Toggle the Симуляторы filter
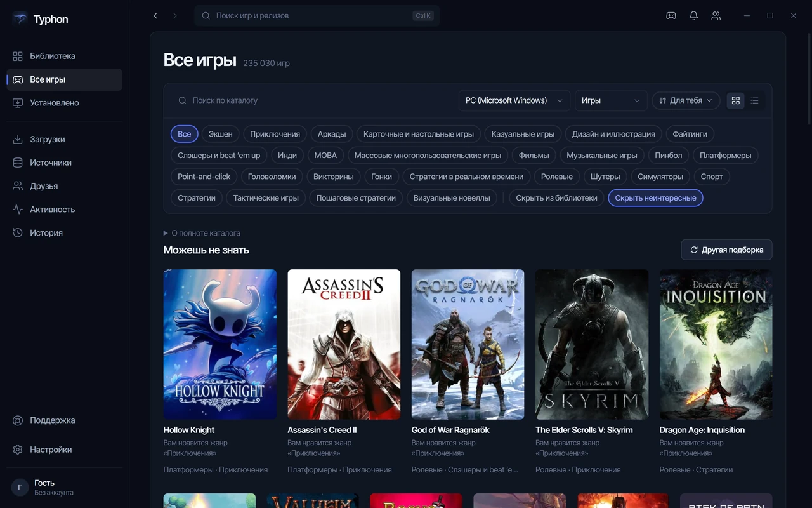The height and width of the screenshot is (508, 812). tap(660, 177)
